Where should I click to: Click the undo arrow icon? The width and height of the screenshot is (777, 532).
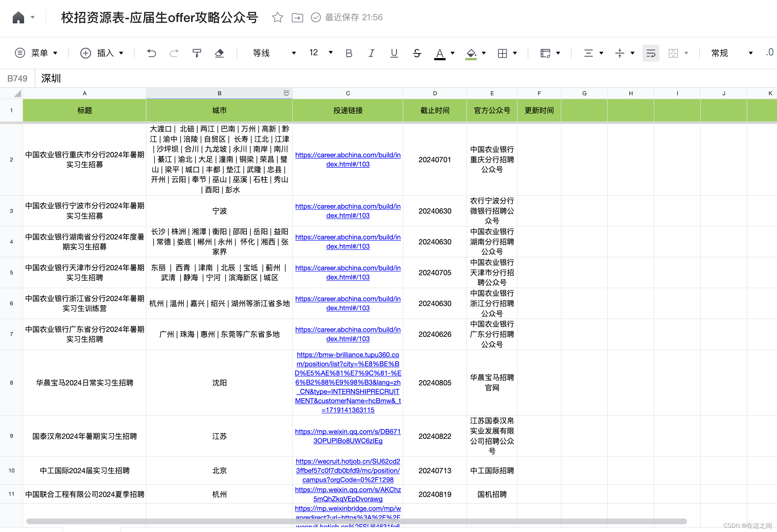pos(152,53)
